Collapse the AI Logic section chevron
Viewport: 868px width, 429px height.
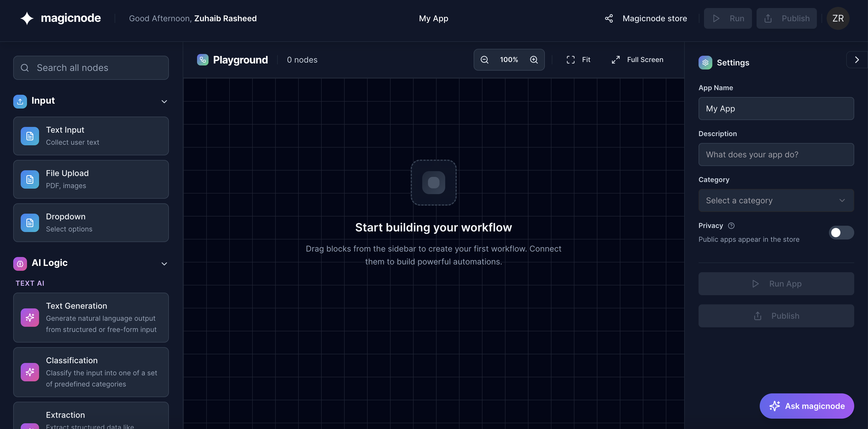[x=164, y=264]
